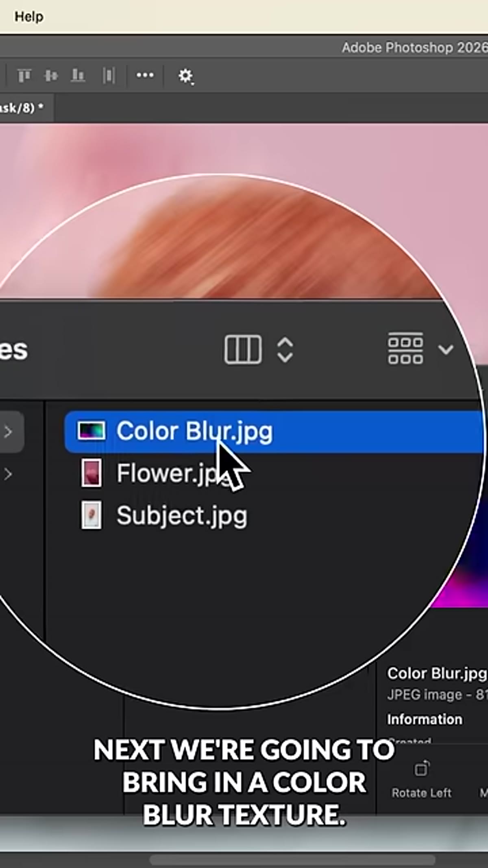The width and height of the screenshot is (488, 868).
Task: Click the align vertical centers icon
Action: 51,76
